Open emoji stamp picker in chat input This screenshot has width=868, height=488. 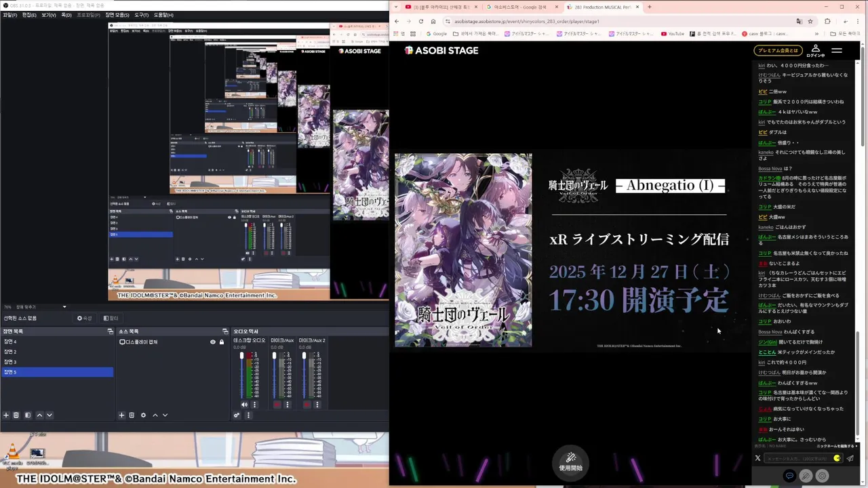(x=837, y=458)
